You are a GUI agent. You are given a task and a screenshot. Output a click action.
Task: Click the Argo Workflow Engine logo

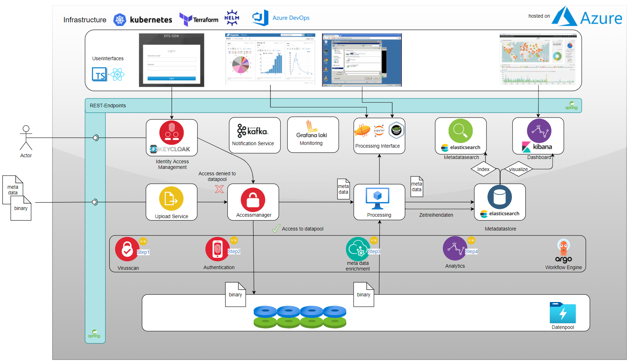[564, 251]
